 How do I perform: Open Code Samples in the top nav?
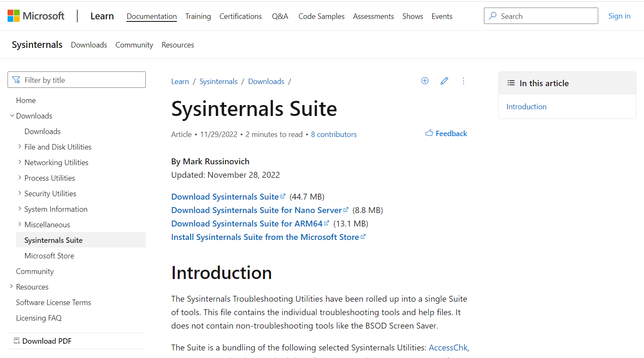pos(321,16)
